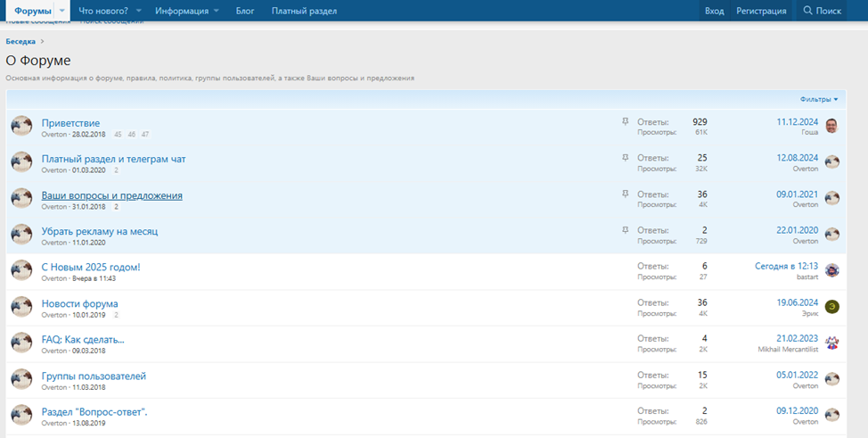This screenshot has width=868, height=438.
Task: Click bastart's avatar in the New Year thread row
Action: 831,270
